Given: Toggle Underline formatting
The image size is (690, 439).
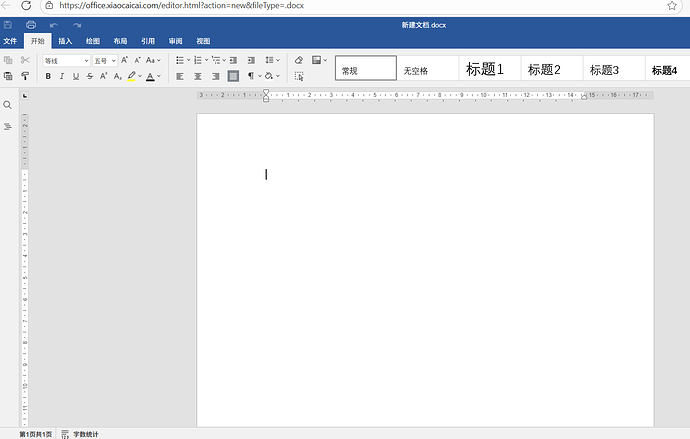Looking at the screenshot, I should click(x=76, y=76).
